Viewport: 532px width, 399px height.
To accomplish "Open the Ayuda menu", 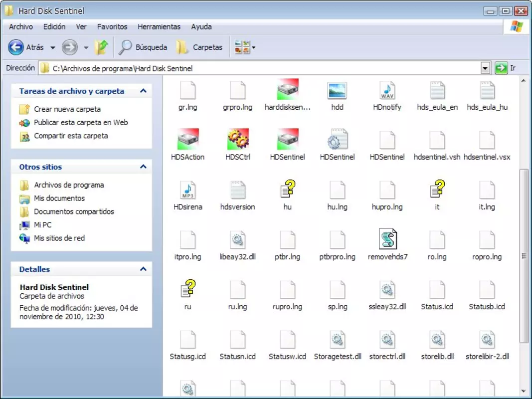I will pos(201,26).
